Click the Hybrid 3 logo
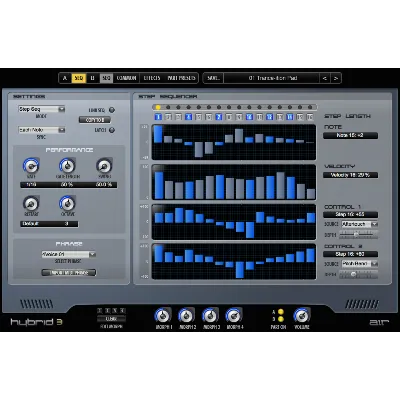Screen dimensions: 400x400 [x=36, y=322]
